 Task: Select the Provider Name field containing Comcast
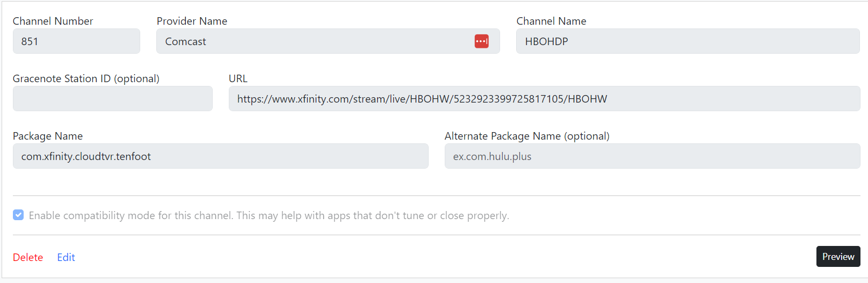pos(312,41)
